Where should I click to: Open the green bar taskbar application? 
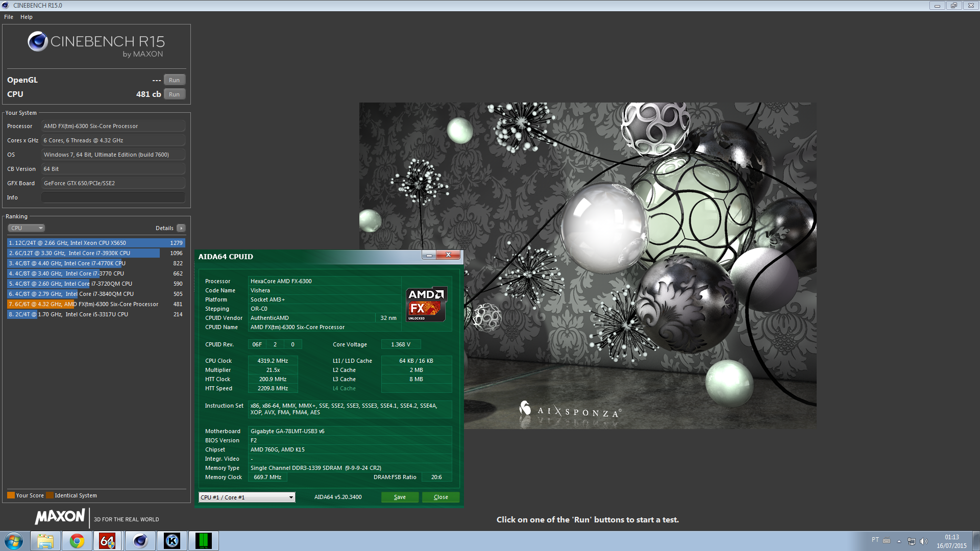pyautogui.click(x=204, y=541)
